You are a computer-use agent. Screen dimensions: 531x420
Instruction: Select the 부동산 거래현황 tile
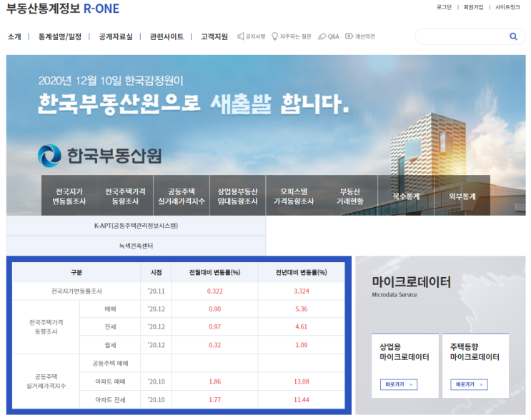349,196
